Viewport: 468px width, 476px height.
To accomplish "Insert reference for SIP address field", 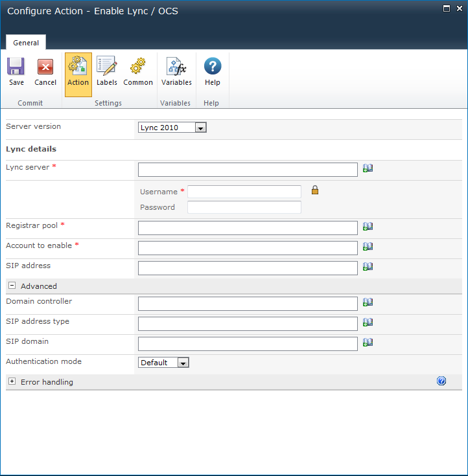I will pyautogui.click(x=368, y=266).
